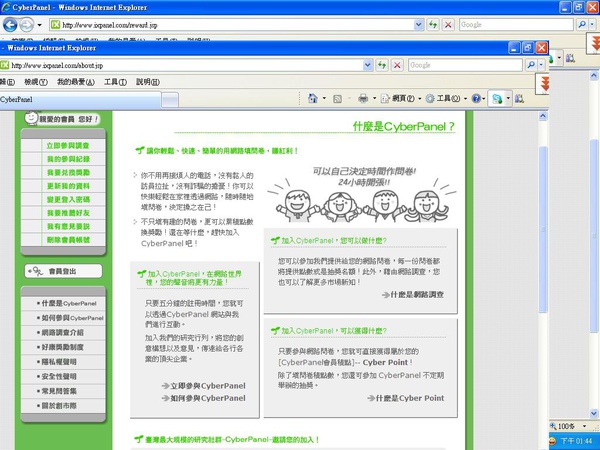Open 變更登入密碼 sidebar link
Screen dimensions: 600x450
tap(68, 199)
